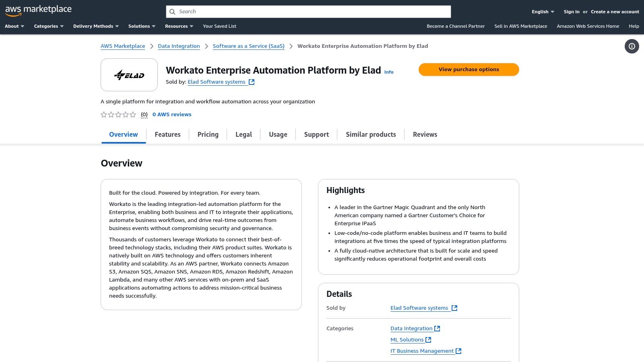Open the Resources dropdown
644x362 pixels.
(x=179, y=26)
